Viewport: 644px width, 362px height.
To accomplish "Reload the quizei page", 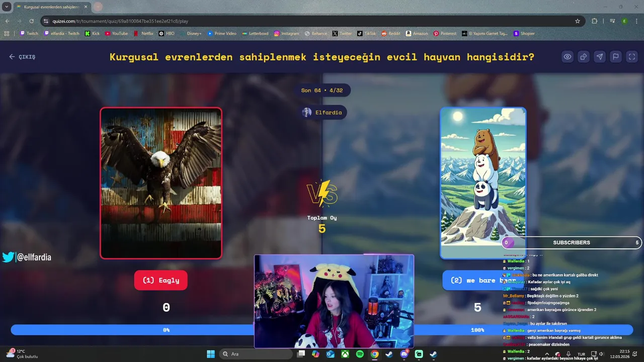I will (x=32, y=21).
